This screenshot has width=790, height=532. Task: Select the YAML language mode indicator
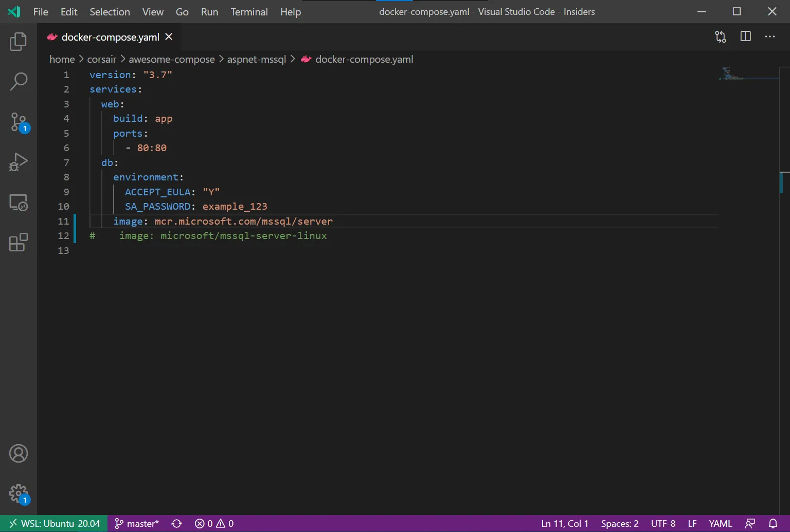pyautogui.click(x=720, y=523)
